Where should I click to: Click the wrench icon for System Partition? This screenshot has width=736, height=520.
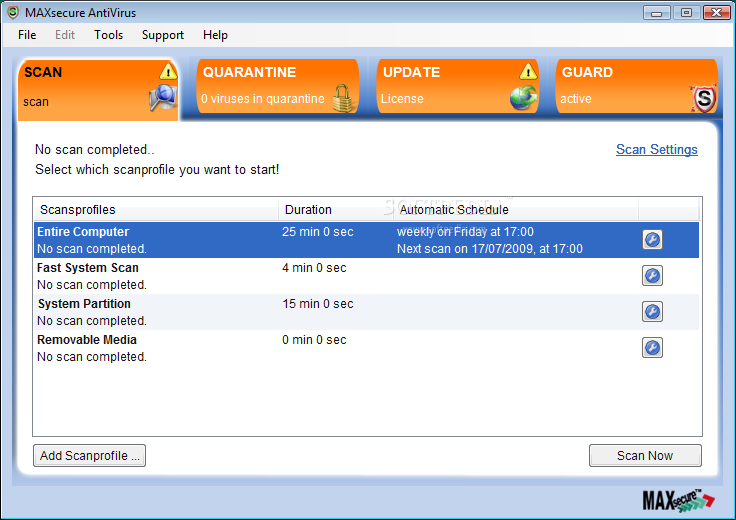[652, 312]
